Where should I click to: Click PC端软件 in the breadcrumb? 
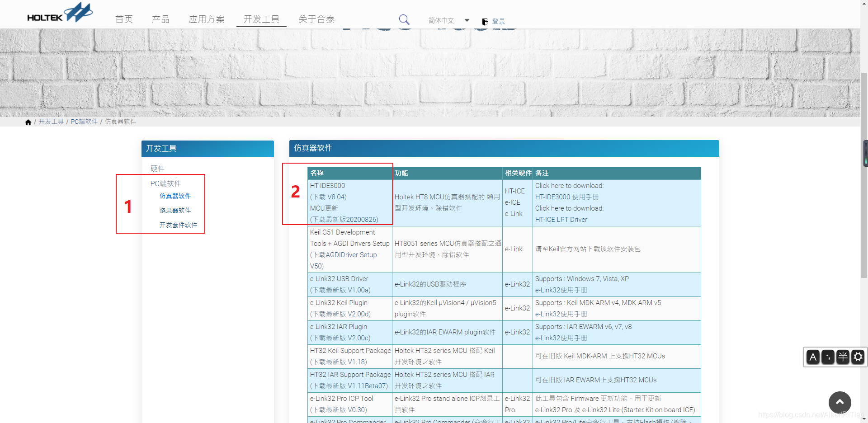(84, 122)
